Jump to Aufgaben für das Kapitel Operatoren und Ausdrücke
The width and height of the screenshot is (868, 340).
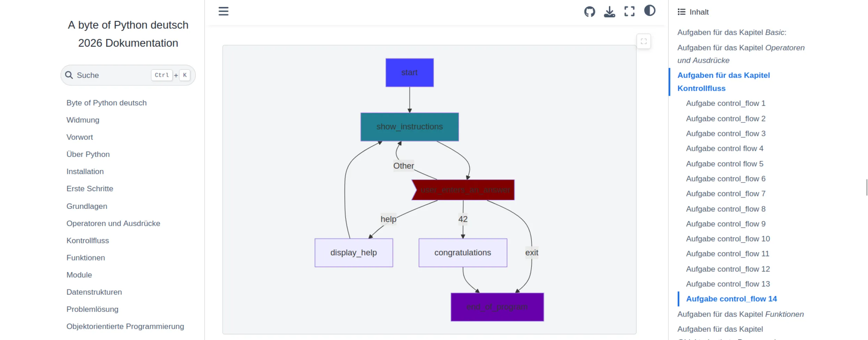(741, 54)
